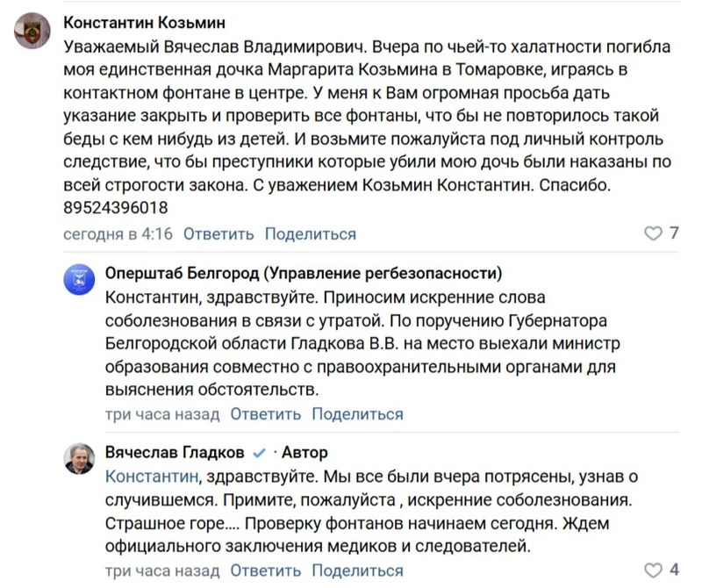
Task: Click the like count 7 on first comment
Action: point(674,233)
